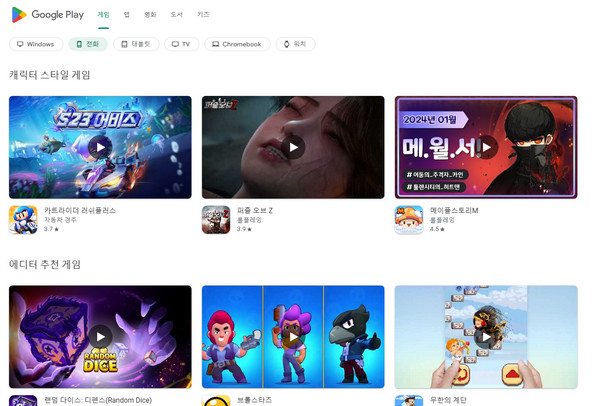Select the 도서 tab

tap(176, 15)
